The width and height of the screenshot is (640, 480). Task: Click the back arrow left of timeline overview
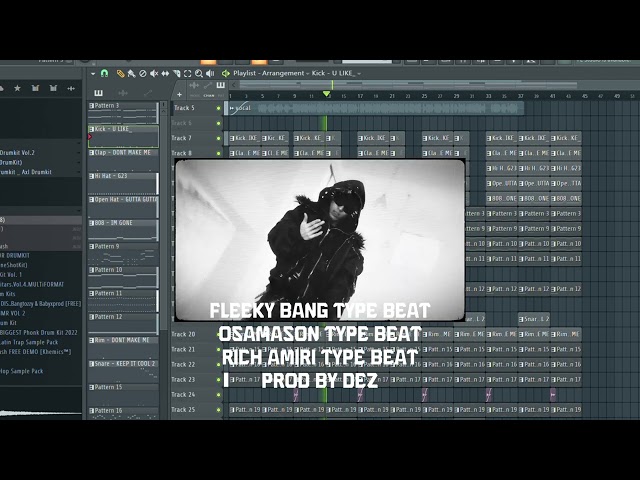point(233,85)
